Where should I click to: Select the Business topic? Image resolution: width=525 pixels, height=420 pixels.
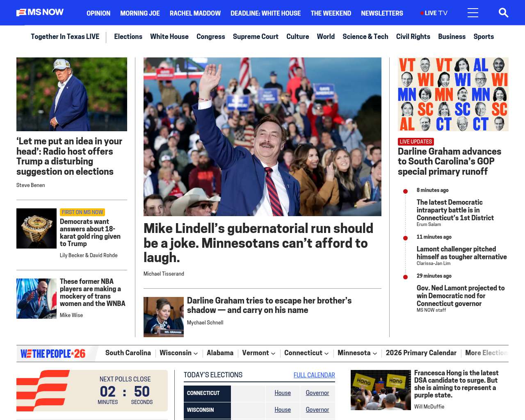(x=452, y=37)
